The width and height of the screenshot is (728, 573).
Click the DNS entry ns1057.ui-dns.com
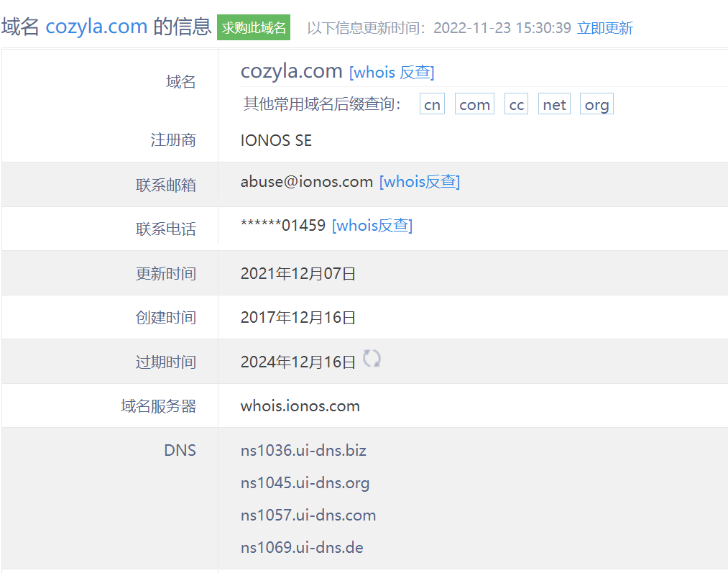(308, 515)
